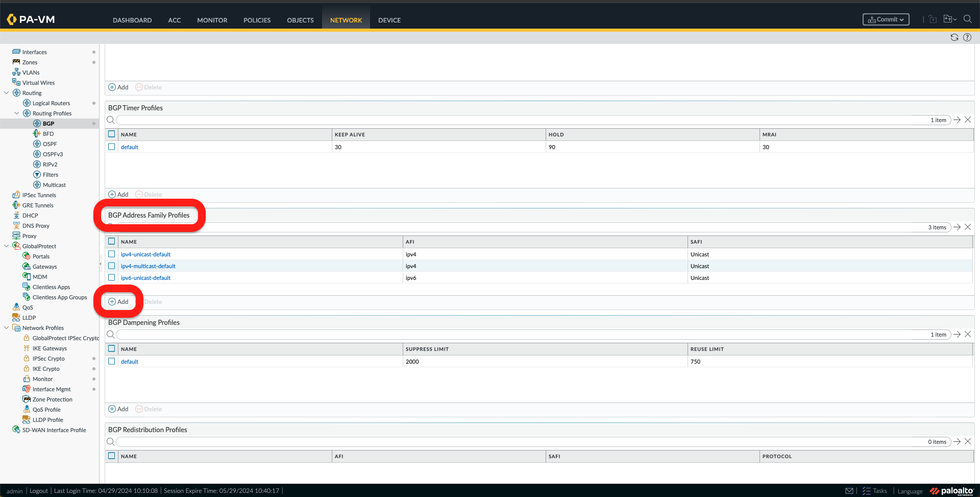The height and width of the screenshot is (497, 980).
Task: Open the ipv6-unicast-default profile link
Action: pos(145,277)
